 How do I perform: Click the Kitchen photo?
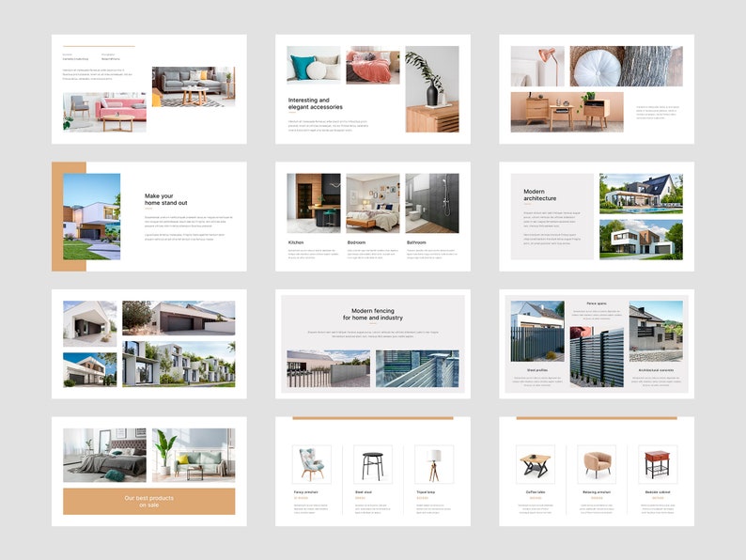click(314, 203)
